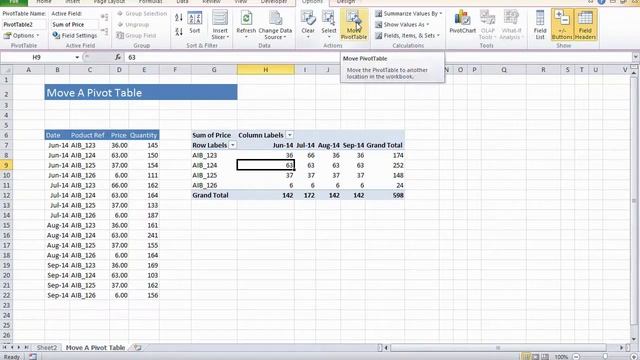
Task: Open the Select dropdown in the Actions group
Action: (x=329, y=24)
